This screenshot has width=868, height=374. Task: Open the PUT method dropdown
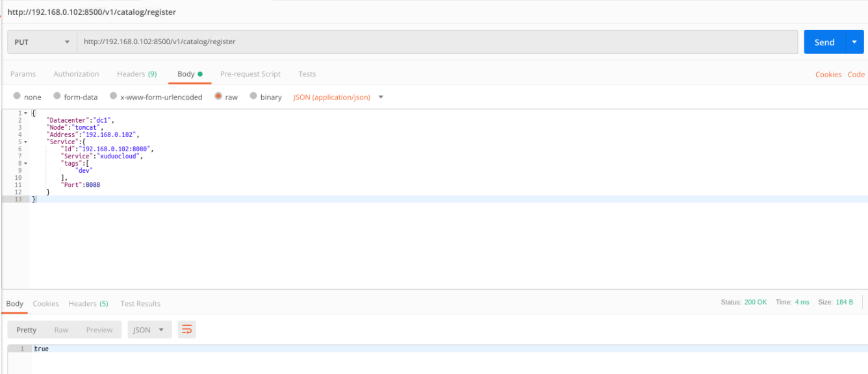tap(42, 42)
